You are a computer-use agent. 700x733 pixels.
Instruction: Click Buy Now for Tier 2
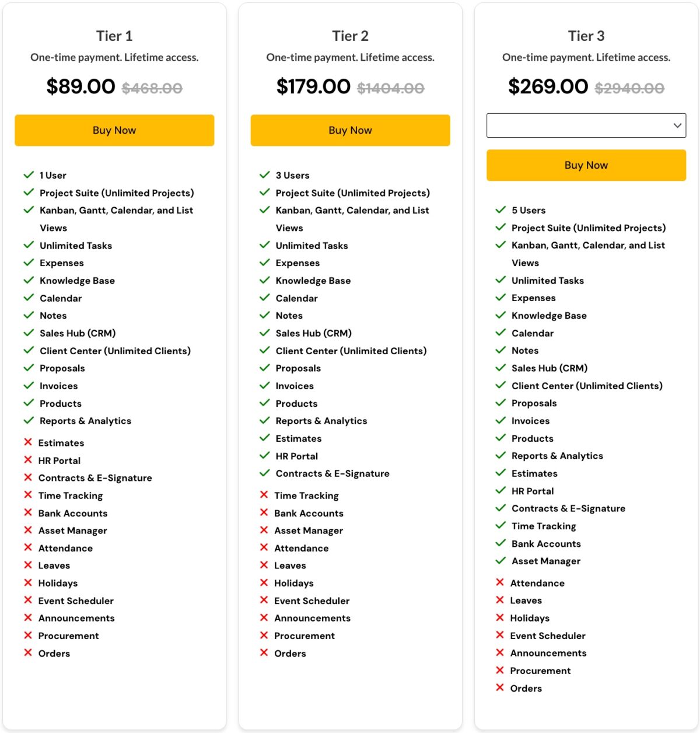coord(350,130)
